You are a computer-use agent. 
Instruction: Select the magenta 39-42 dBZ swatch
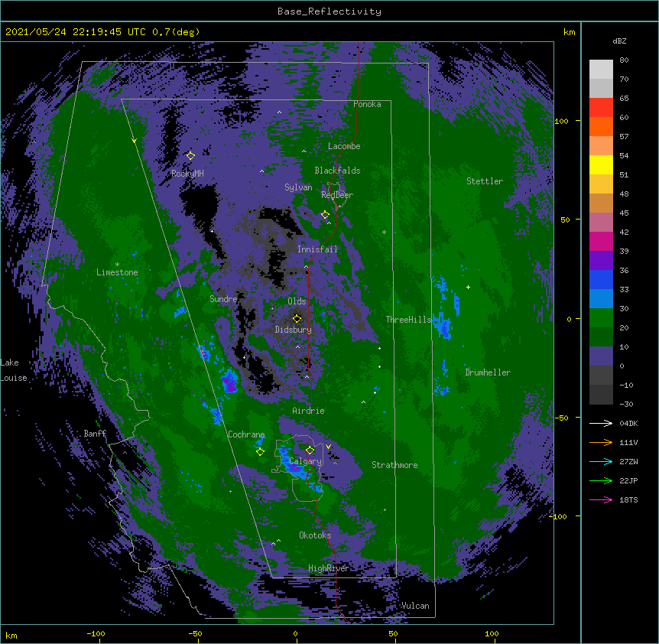(601, 241)
